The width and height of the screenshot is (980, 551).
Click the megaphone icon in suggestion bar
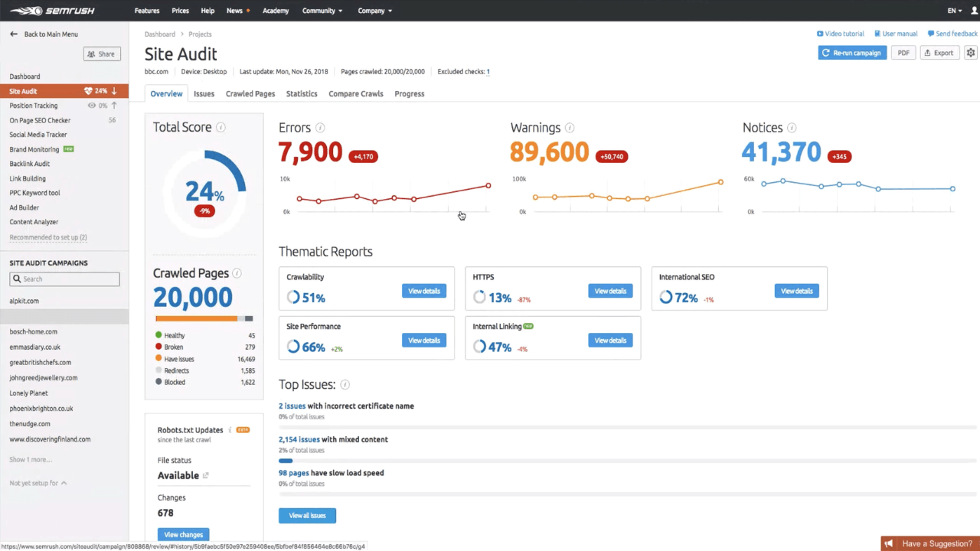pos(889,544)
